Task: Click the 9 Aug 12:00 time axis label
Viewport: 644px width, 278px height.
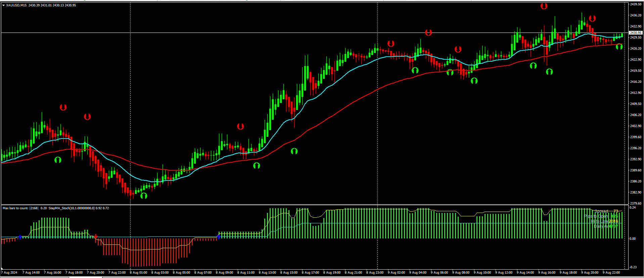Action: point(504,273)
